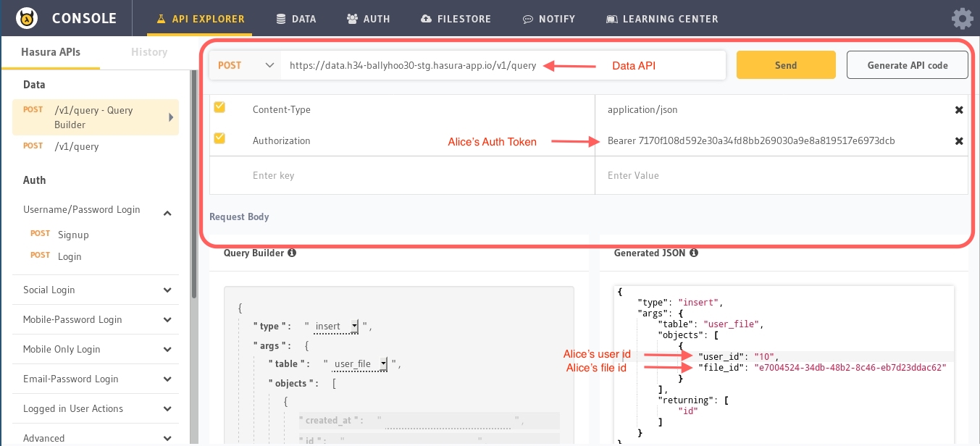Open the settings gear icon
This screenshot has width=980, height=446.
[x=962, y=18]
